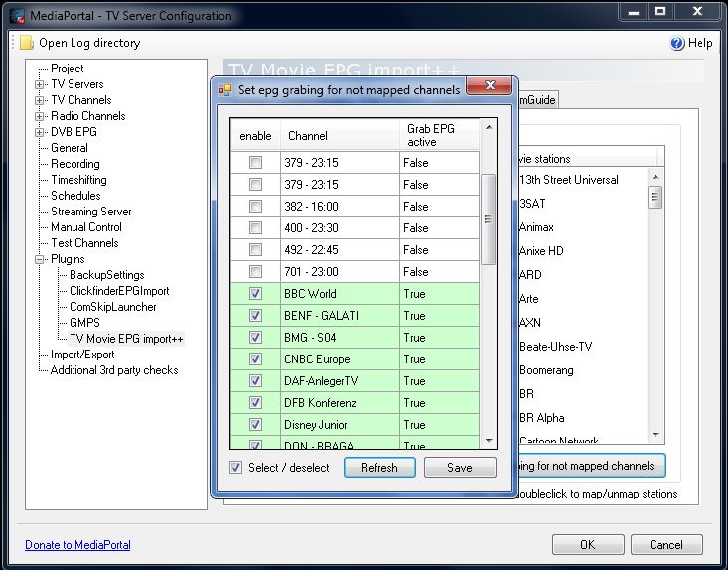Click Cancel in TV Server Configuration
This screenshot has width=728, height=570.
click(666, 544)
